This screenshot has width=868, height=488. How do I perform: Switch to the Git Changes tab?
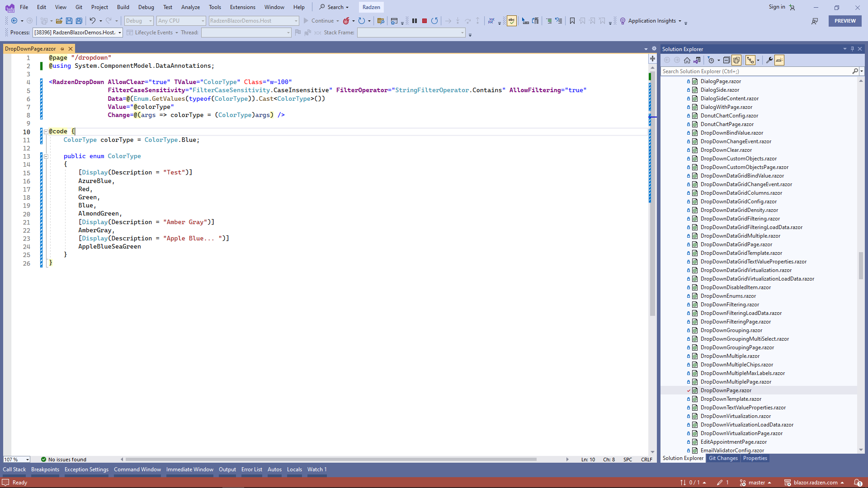click(x=723, y=458)
